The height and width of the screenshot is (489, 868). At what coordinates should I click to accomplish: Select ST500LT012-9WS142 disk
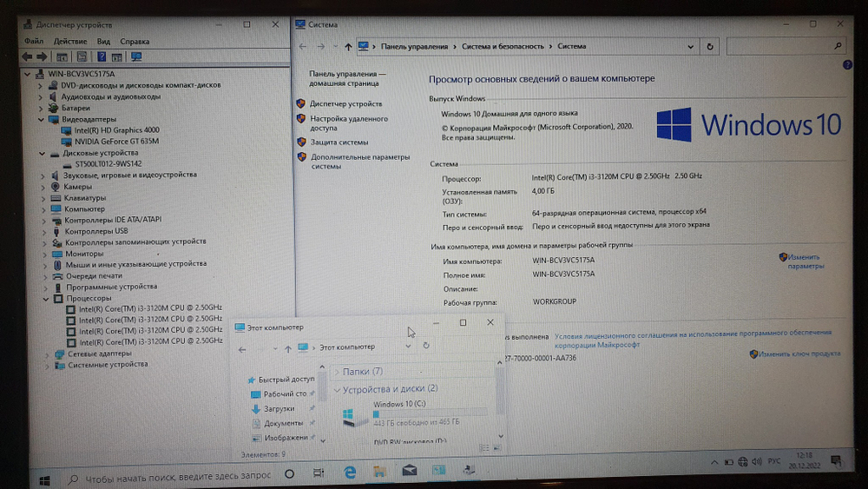[108, 164]
